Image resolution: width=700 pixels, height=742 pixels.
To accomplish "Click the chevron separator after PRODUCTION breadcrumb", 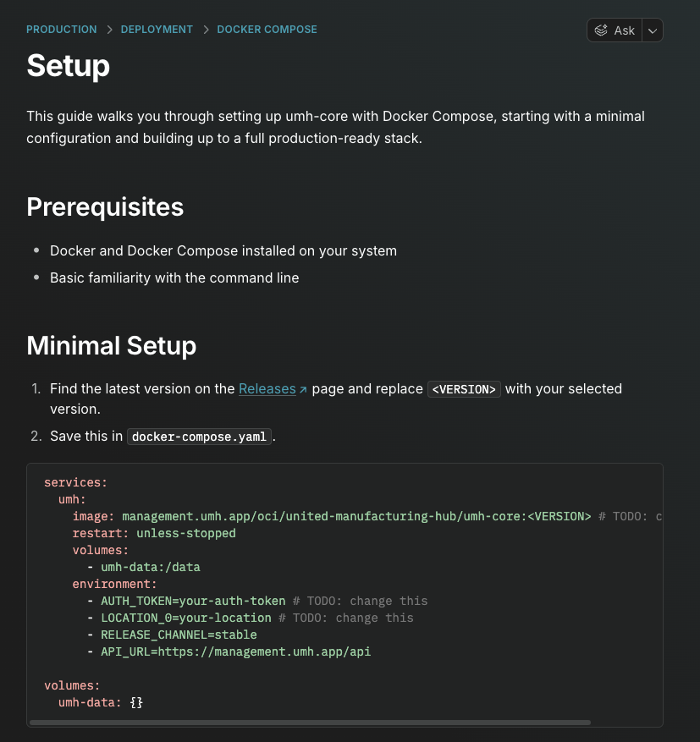I will [x=108, y=28].
